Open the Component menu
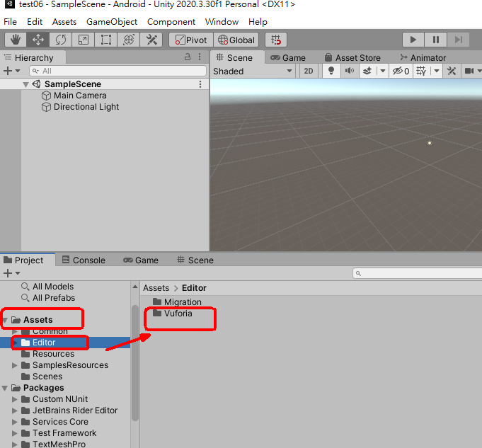This screenshot has width=482, height=448. [171, 22]
